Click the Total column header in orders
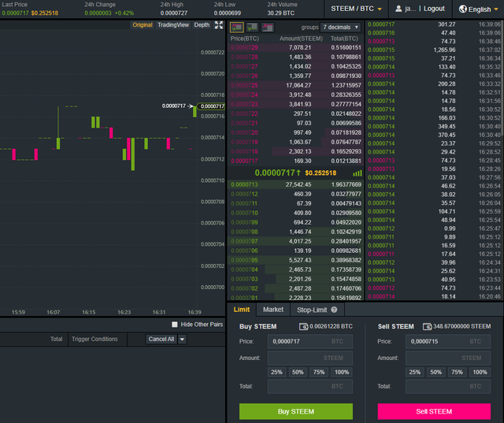504x423 pixels. click(x=56, y=339)
